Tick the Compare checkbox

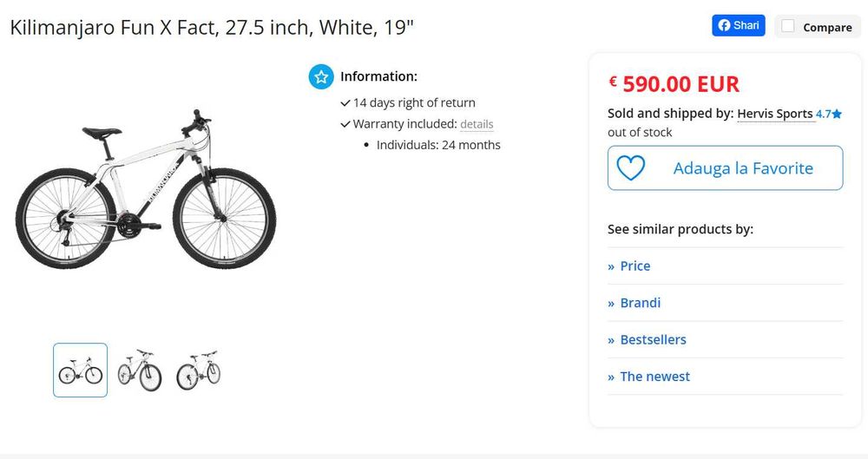point(788,27)
